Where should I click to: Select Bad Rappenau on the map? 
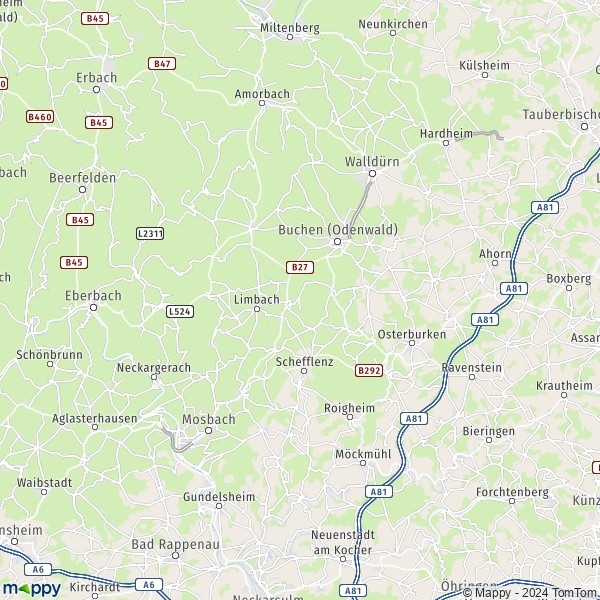pos(176,545)
